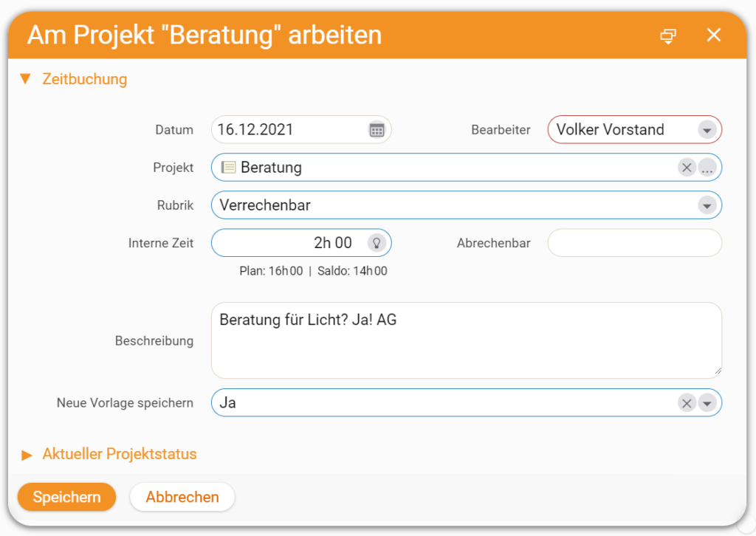Screen dimensions: 756x536
Task: Clear the Beratung project selection
Action: pyautogui.click(x=687, y=168)
